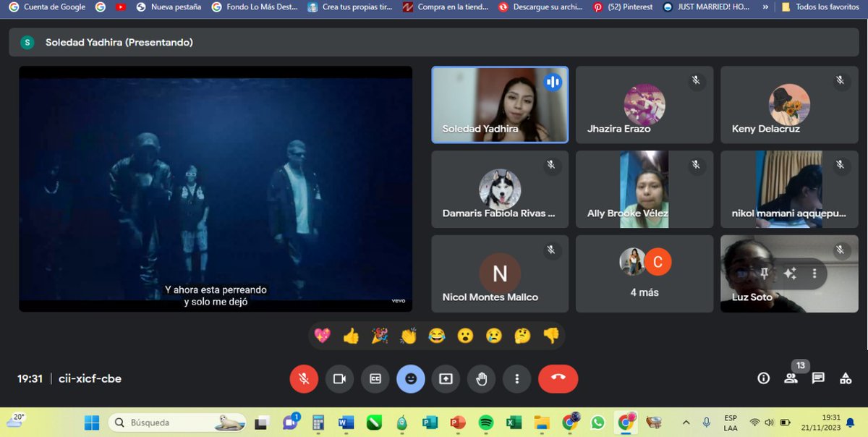This screenshot has height=437, width=868.
Task: Close the emoji reactions panel with the smiley button
Action: (x=410, y=378)
